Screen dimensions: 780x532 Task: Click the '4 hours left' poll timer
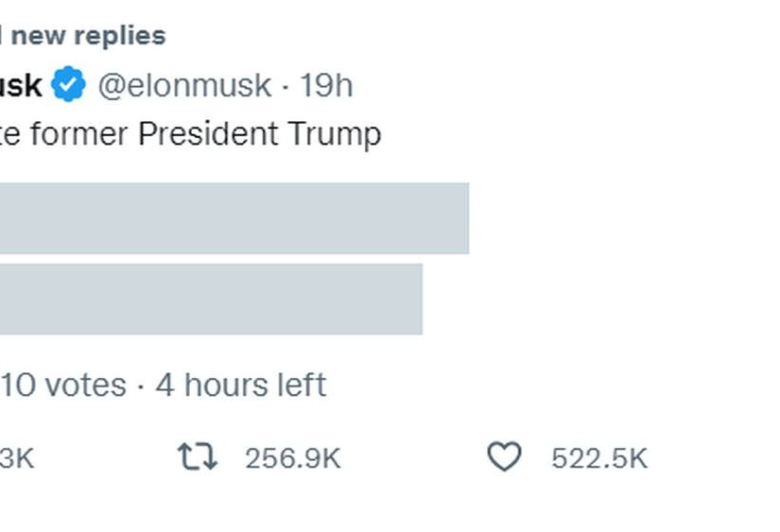[241, 385]
